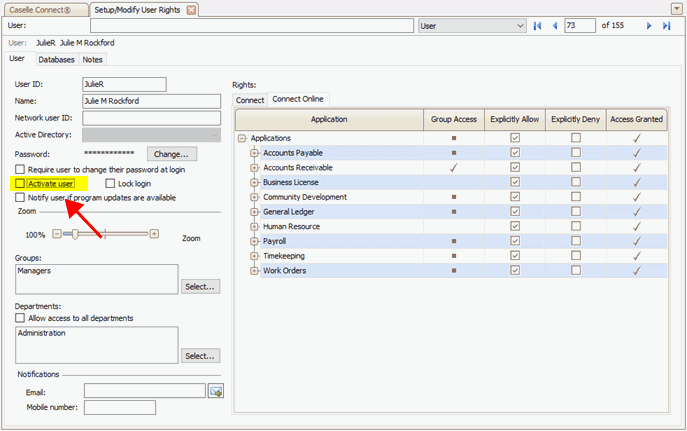Select the Connect Online rights tab
The height and width of the screenshot is (431, 687).
coord(298,99)
